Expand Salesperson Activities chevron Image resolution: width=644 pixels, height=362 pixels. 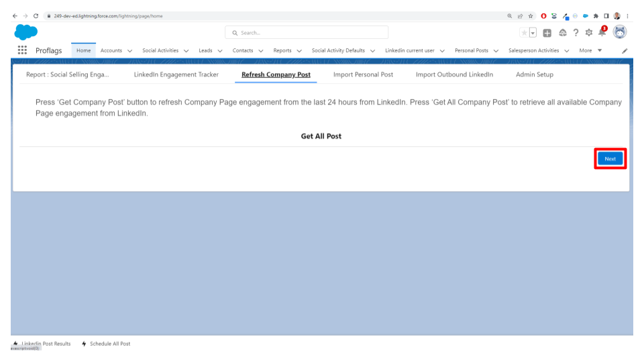[x=566, y=51]
